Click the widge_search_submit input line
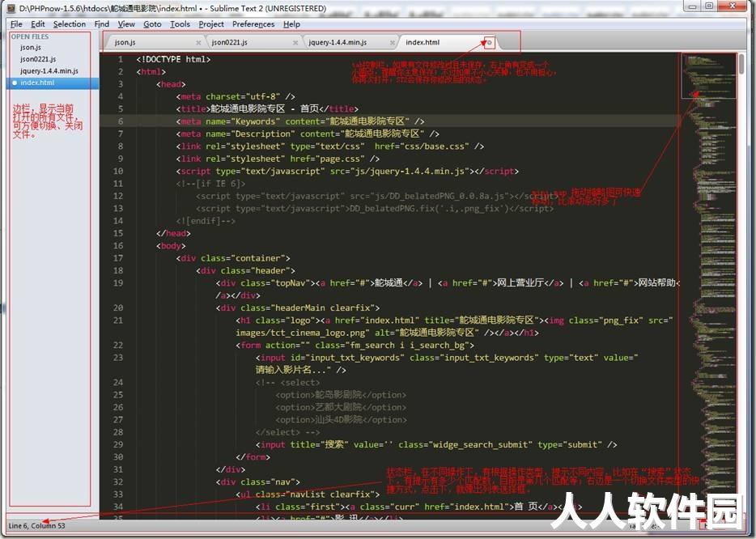This screenshot has width=756, height=539. click(436, 444)
